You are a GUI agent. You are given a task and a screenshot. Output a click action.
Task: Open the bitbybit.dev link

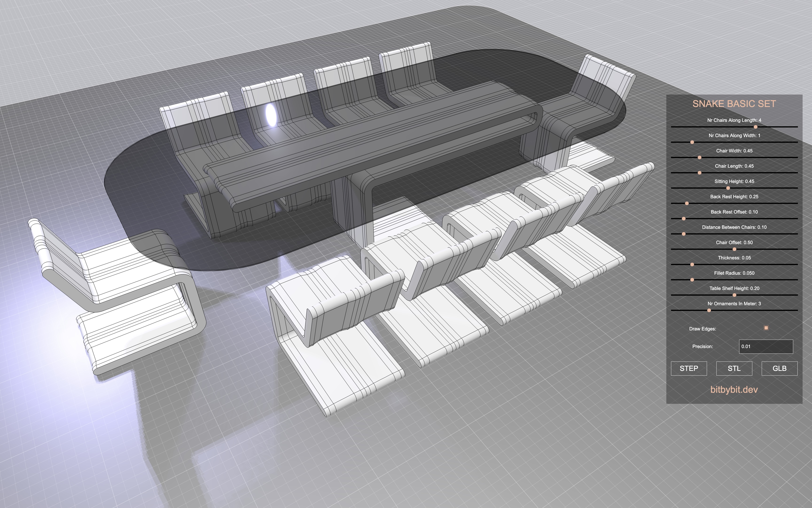pyautogui.click(x=734, y=389)
